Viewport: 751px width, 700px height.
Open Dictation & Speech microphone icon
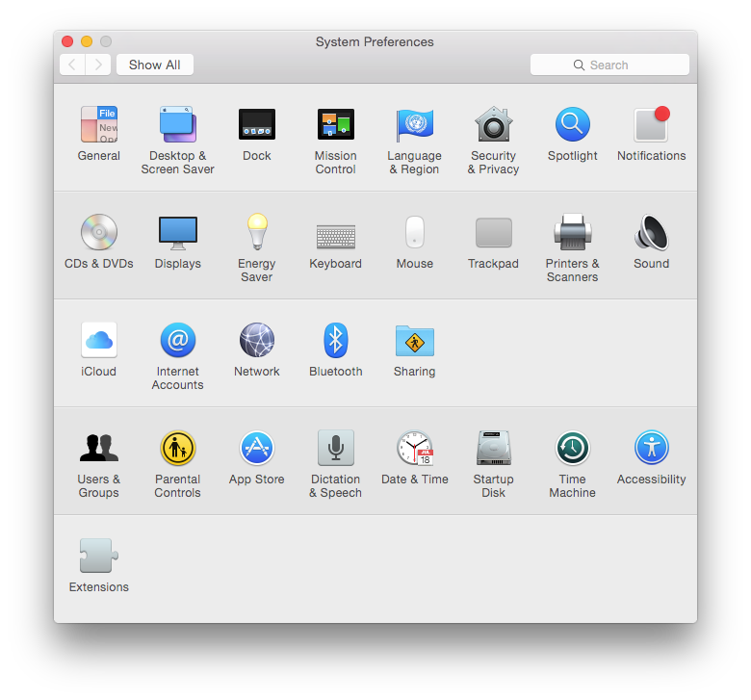click(x=336, y=448)
